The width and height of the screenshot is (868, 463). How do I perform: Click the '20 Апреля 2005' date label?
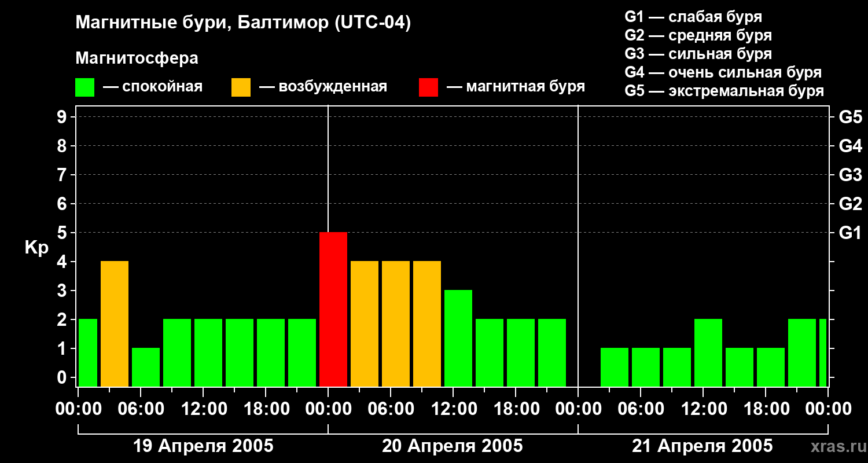click(453, 446)
